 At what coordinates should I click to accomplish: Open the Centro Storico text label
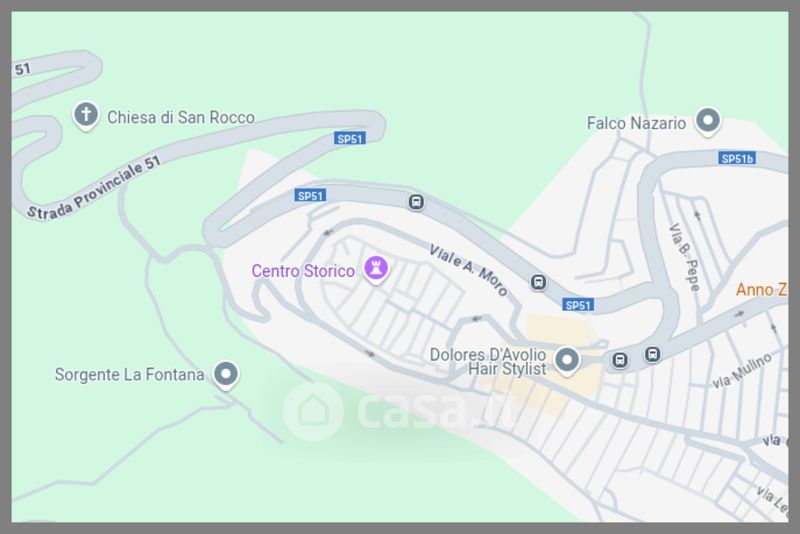303,271
